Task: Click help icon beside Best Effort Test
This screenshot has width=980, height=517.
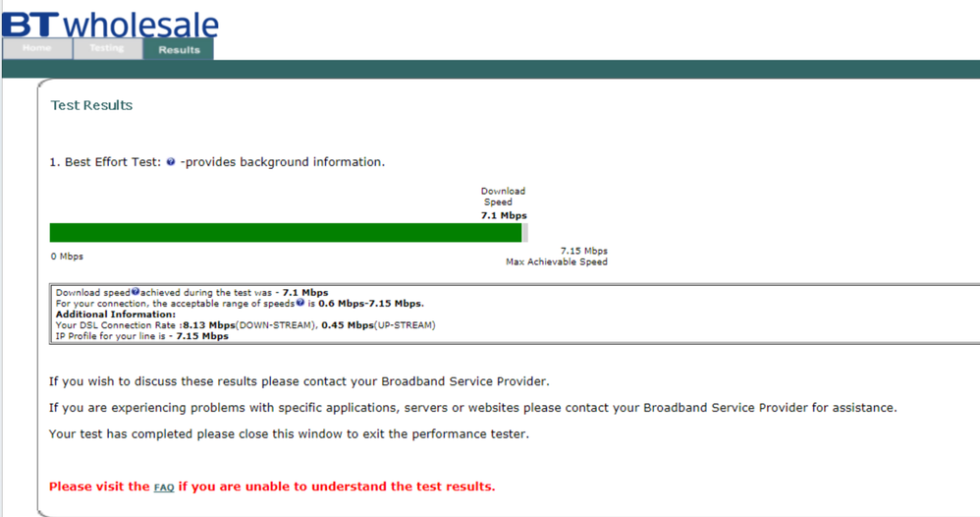Action: [171, 162]
